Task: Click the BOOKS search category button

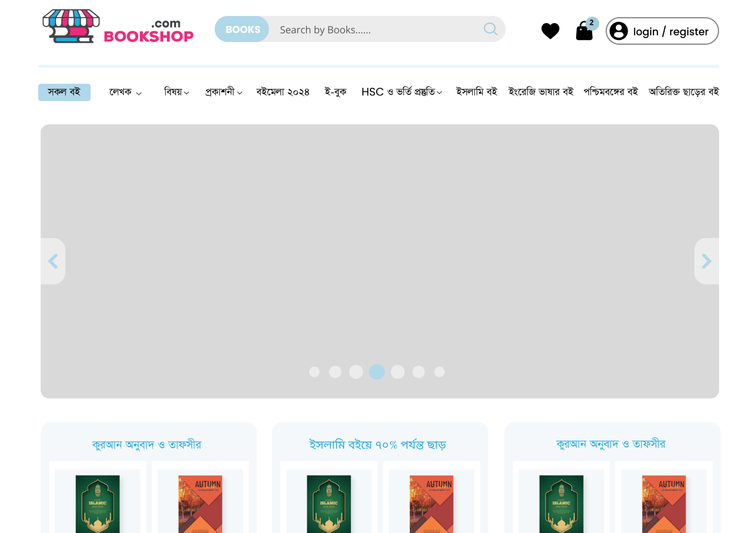Action: pyautogui.click(x=242, y=29)
